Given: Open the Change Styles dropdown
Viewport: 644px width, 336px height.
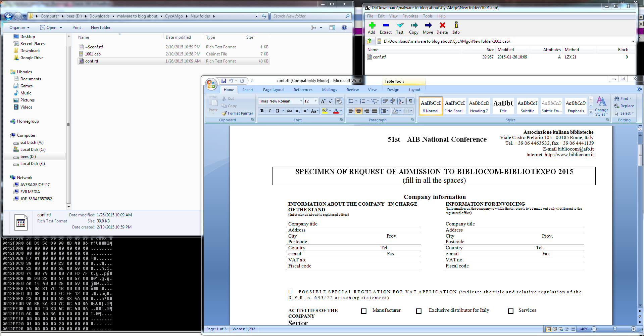Looking at the screenshot, I should click(x=601, y=107).
